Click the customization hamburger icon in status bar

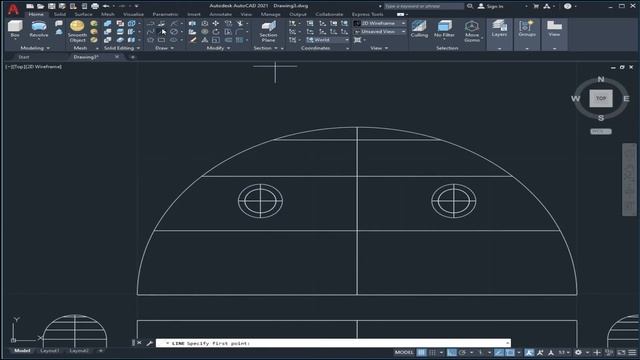(632, 352)
